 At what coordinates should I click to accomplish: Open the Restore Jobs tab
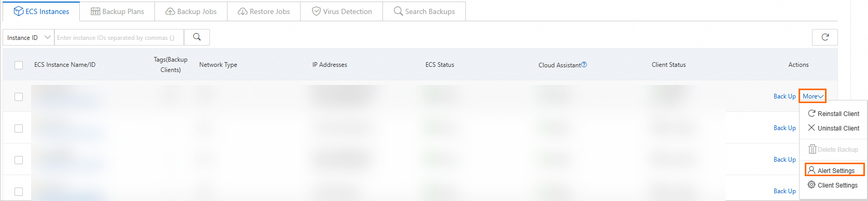click(x=264, y=11)
